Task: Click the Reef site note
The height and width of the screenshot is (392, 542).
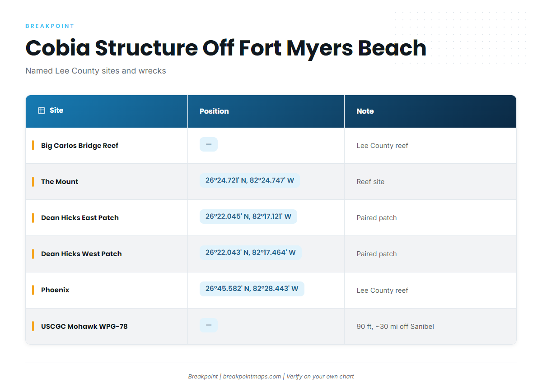Action: (370, 182)
